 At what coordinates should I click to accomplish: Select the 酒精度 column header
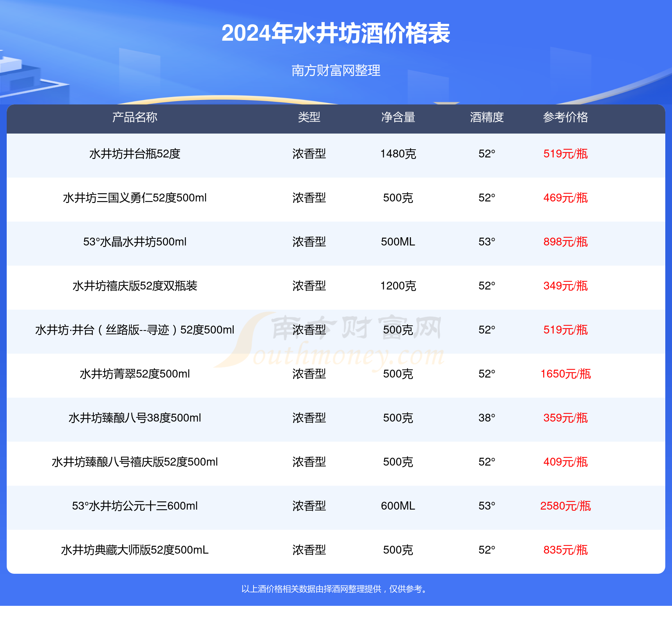(x=487, y=117)
